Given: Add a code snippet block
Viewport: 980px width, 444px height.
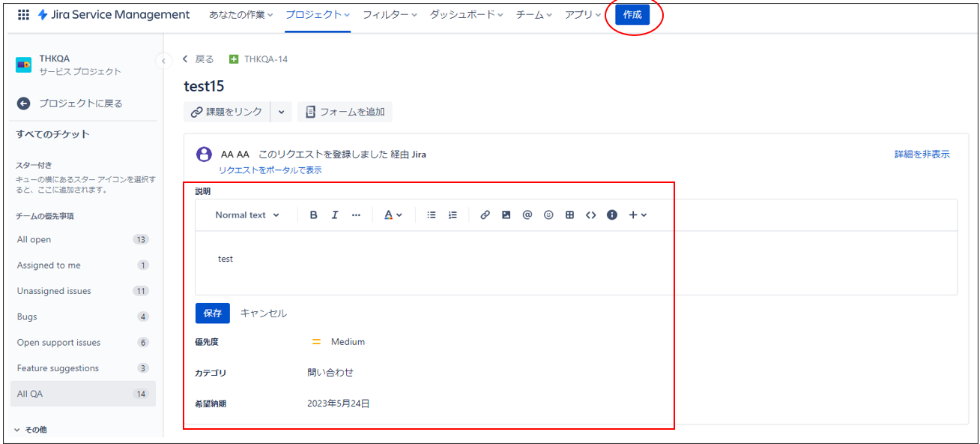Looking at the screenshot, I should (x=591, y=215).
